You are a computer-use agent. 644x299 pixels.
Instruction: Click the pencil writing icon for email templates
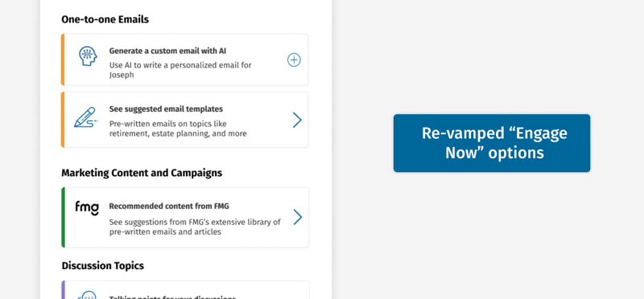(86, 117)
